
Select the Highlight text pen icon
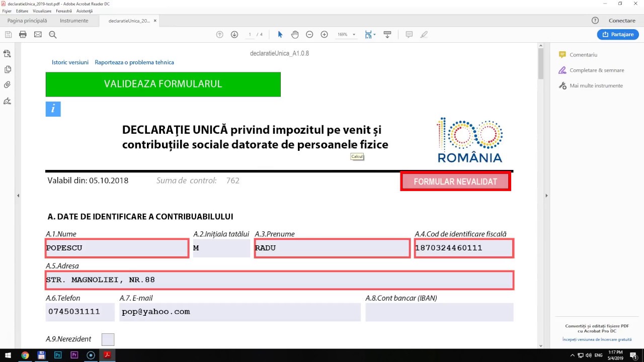pyautogui.click(x=424, y=35)
